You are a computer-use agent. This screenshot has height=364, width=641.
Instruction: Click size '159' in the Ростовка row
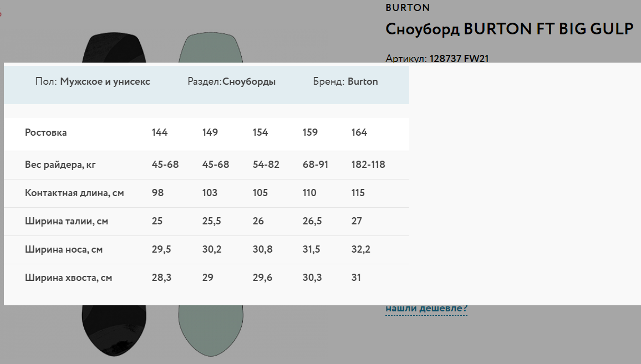(310, 132)
